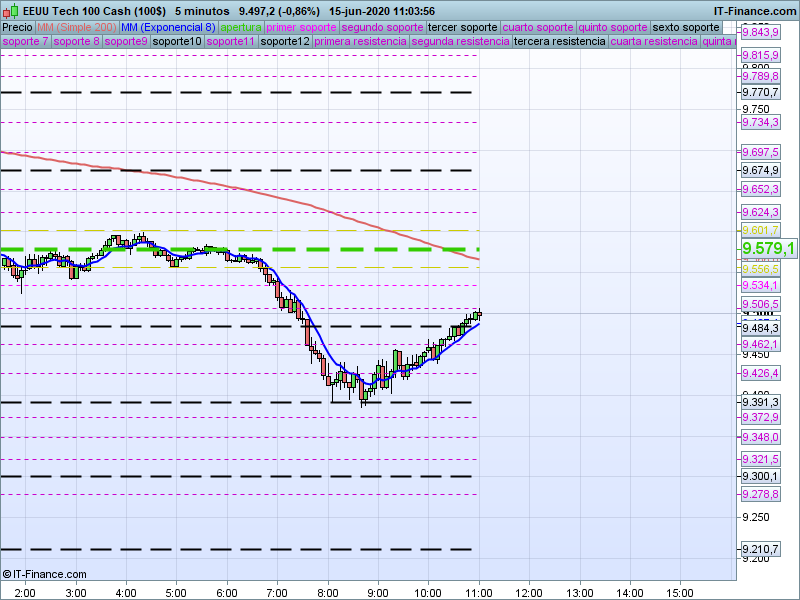
Task: Click the 9.843,9 price label on axis
Action: click(x=760, y=32)
